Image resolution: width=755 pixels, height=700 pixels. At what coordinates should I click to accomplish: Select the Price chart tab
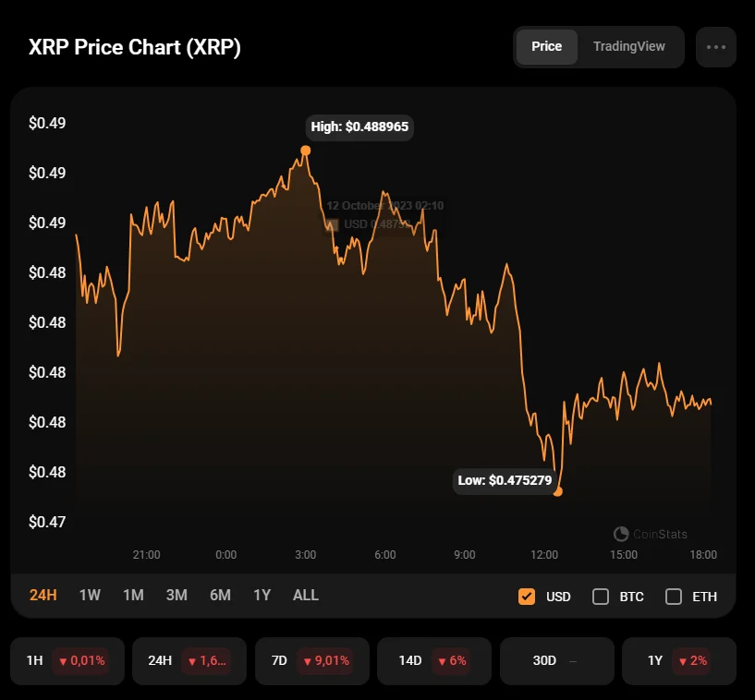coord(546,47)
